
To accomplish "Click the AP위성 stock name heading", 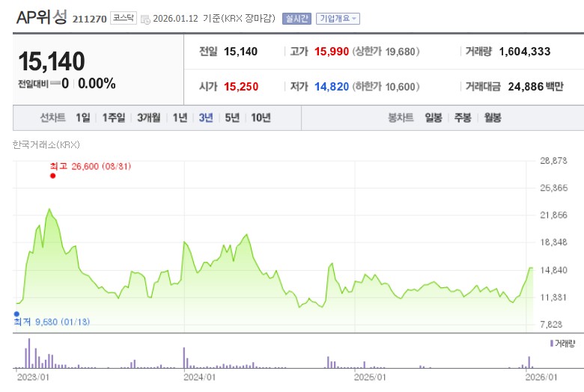I will pyautogui.click(x=42, y=17).
